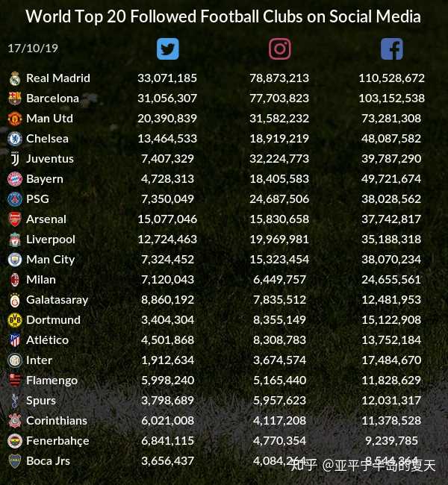Click the Juventus club crest
Viewport: 448px width, 485px height.
tap(15, 159)
